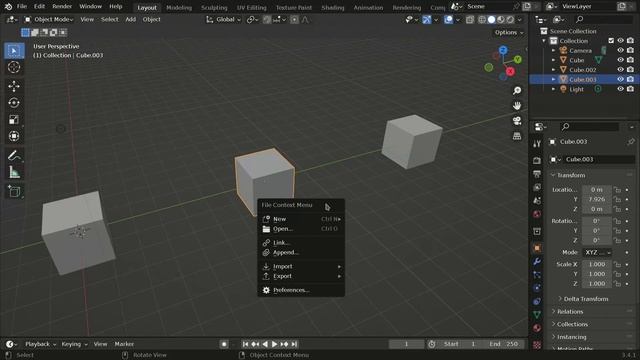Select the Measure tool

[x=14, y=172]
